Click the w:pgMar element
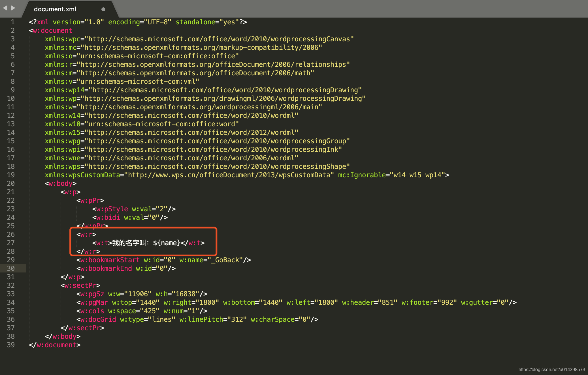The image size is (588, 375). (x=297, y=302)
